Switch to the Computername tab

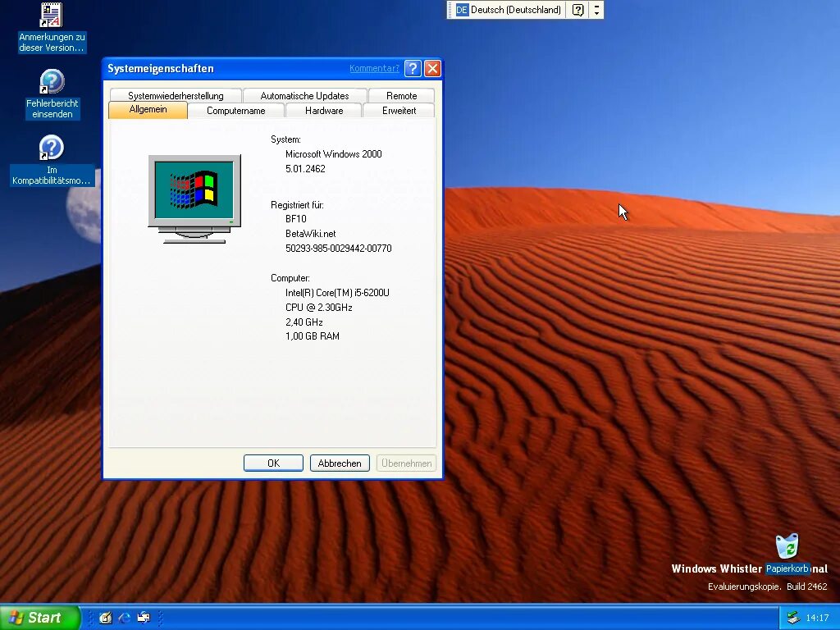coord(235,111)
